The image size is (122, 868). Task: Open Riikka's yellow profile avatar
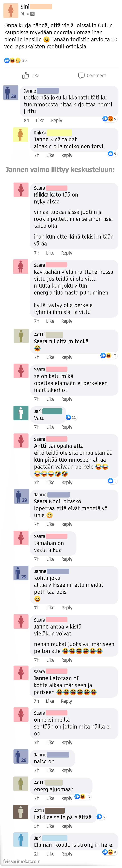pyautogui.click(x=20, y=135)
